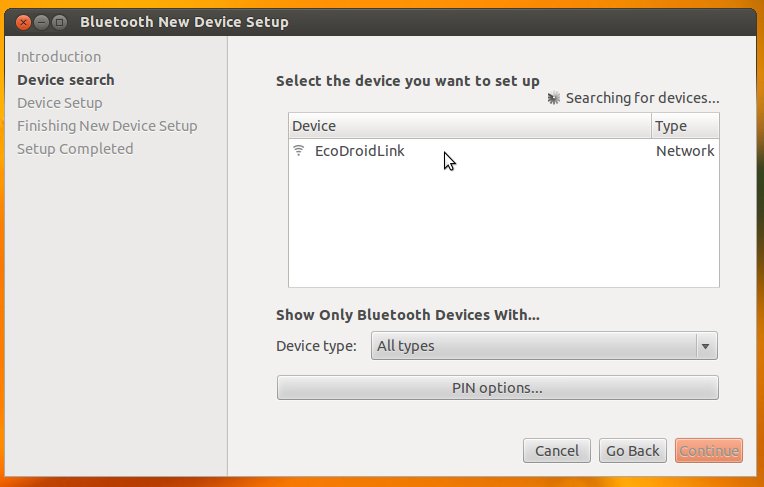Click Setup Completed step in the sidebar

click(x=75, y=149)
